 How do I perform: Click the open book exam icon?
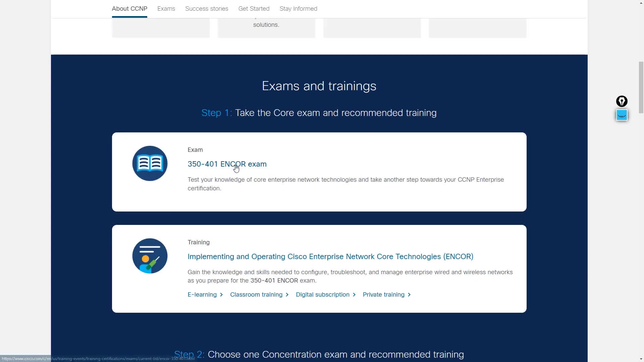pos(150,163)
